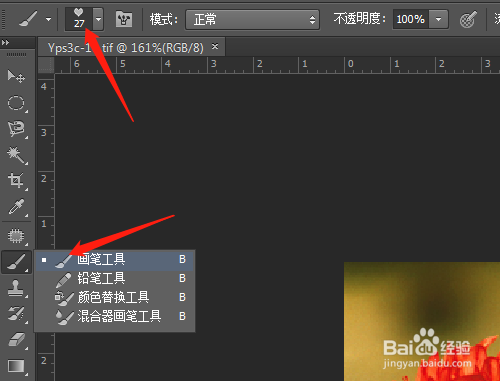Click the ruler origin corner box
This screenshot has height=381, width=500.
(x=46, y=65)
